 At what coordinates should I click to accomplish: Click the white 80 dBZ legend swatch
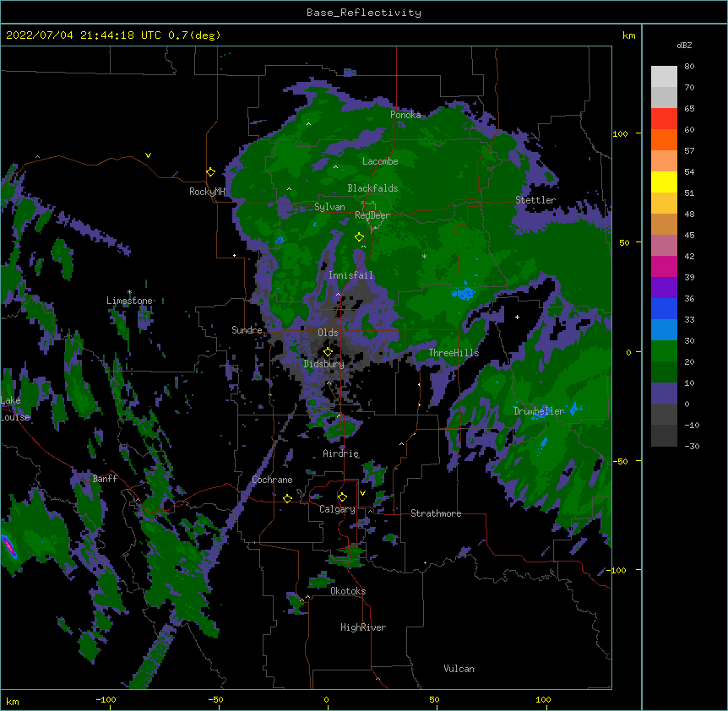pos(664,76)
